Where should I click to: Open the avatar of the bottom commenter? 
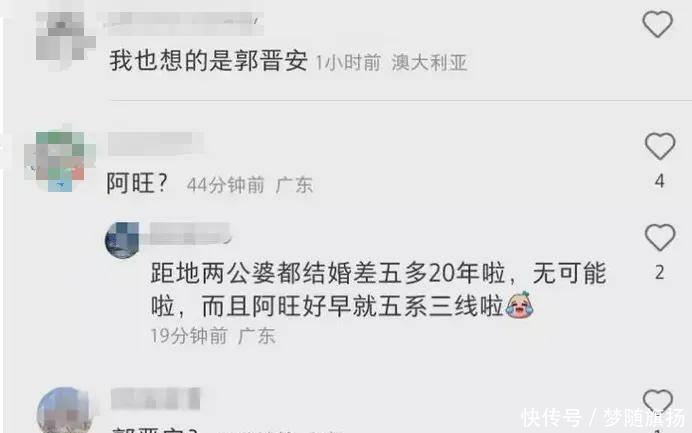pyautogui.click(x=64, y=410)
